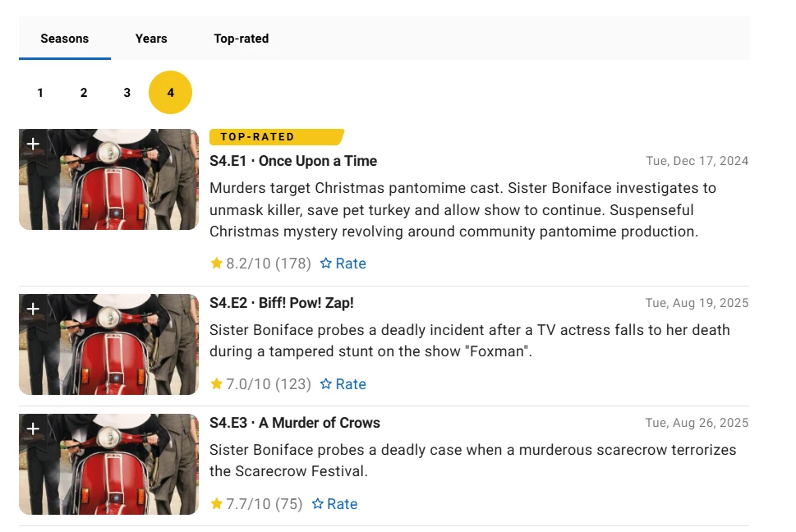
Task: Select season 2
Action: click(x=84, y=93)
